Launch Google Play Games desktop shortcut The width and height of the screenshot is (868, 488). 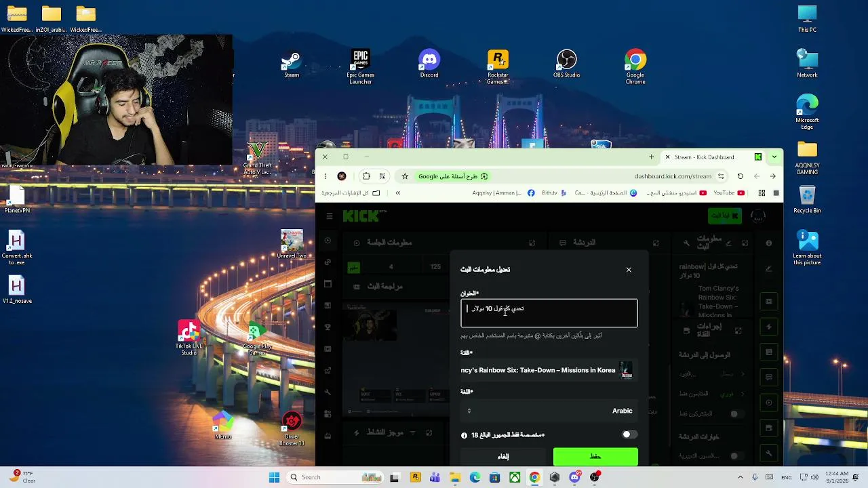tap(257, 339)
